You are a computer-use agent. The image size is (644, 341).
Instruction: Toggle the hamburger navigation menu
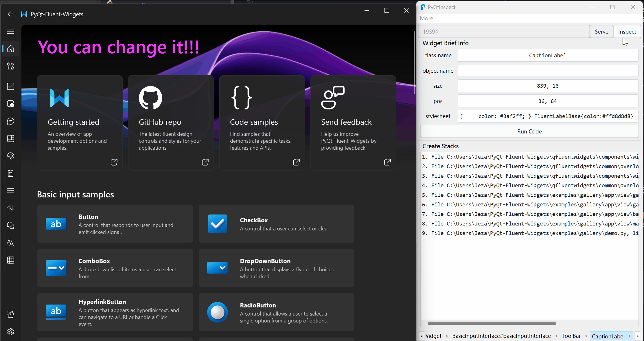coord(11,31)
